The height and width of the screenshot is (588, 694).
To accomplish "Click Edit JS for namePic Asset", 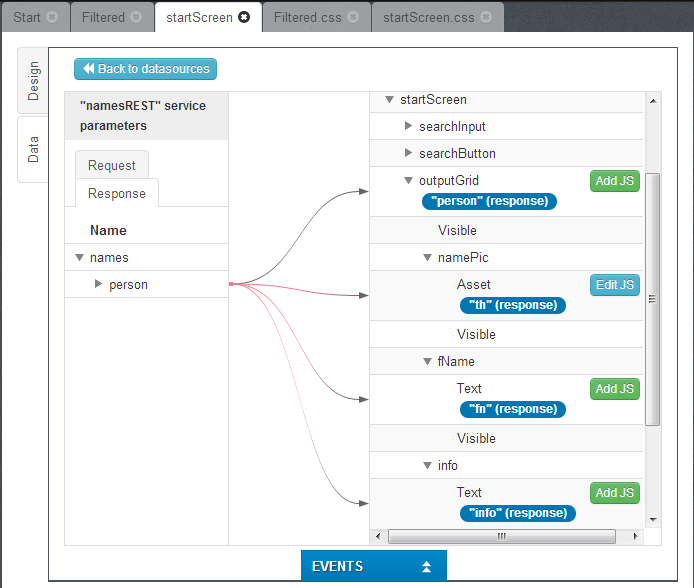I will click(x=614, y=285).
